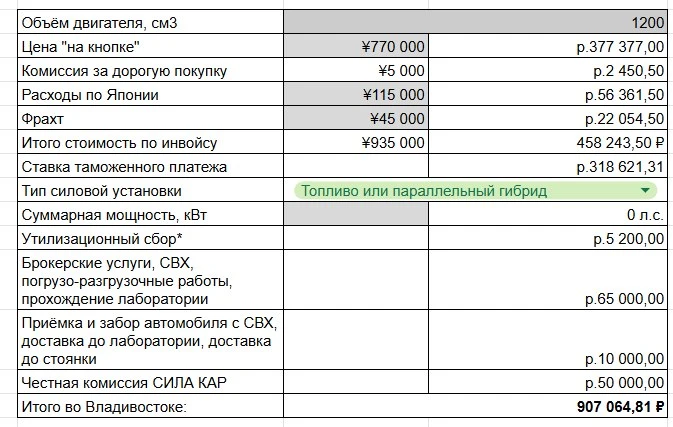Select the engine volume cell with 1200
Viewport: 673px width, 427px height.
tap(475, 22)
